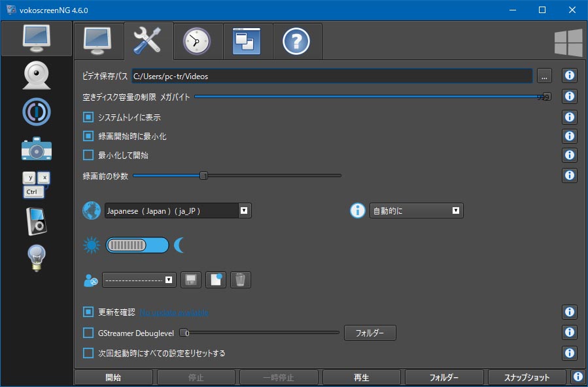Open the question mark help tab
Screen dimensions: 588x387
296,41
